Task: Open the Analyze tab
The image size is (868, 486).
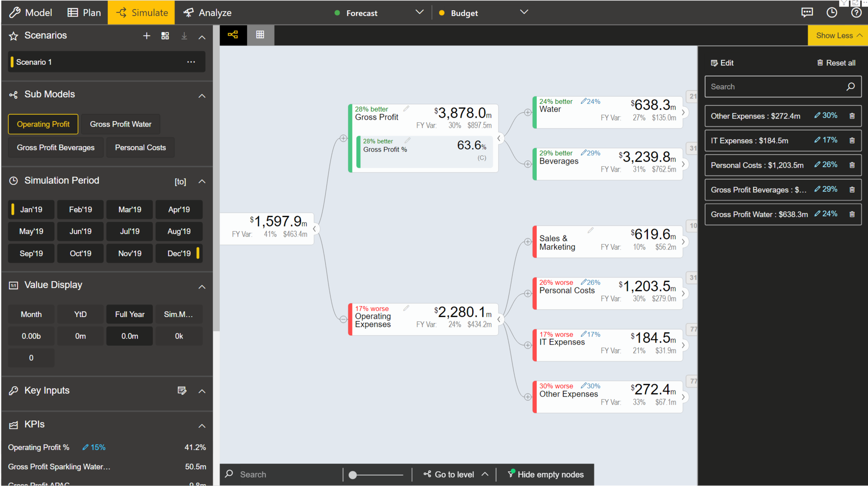Action: tap(207, 13)
